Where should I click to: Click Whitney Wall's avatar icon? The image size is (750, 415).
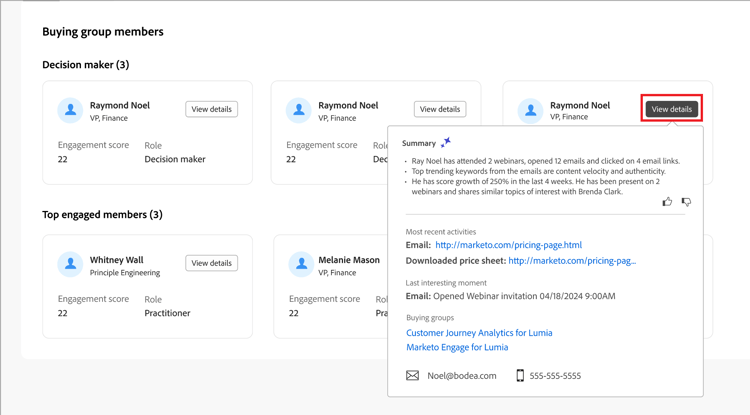coord(70,264)
